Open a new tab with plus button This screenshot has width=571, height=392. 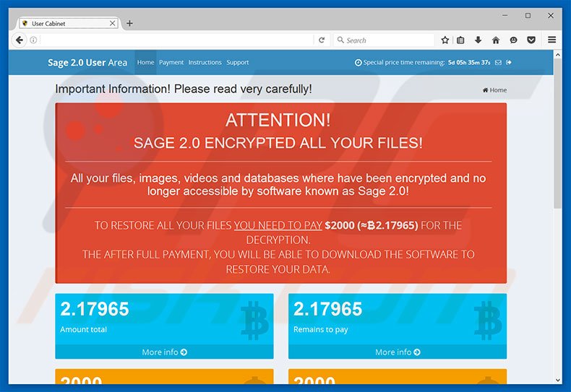point(129,23)
